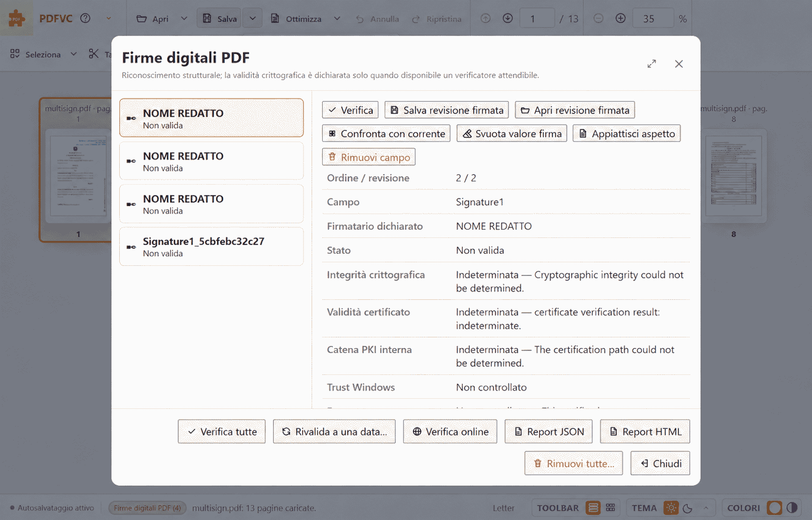Click the Rimuovi tutte button

click(573, 463)
